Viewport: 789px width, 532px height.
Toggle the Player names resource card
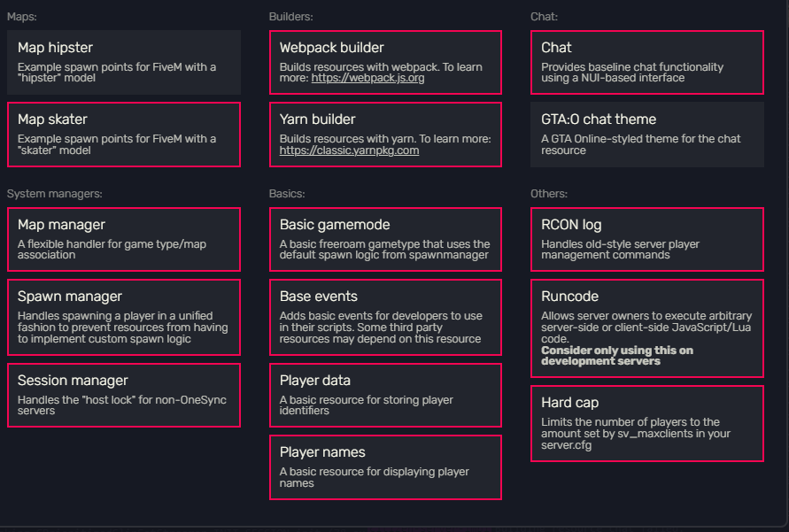[385, 467]
